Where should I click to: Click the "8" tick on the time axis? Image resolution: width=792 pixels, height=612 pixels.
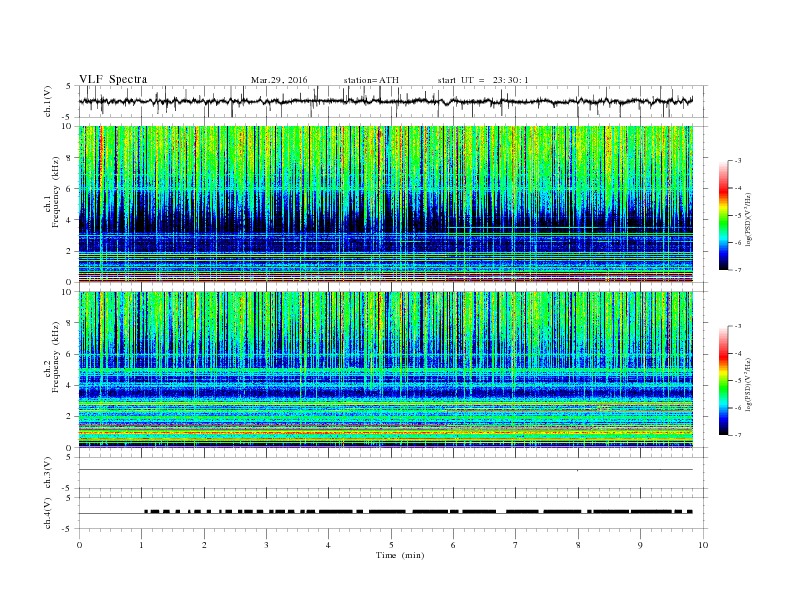578,545
